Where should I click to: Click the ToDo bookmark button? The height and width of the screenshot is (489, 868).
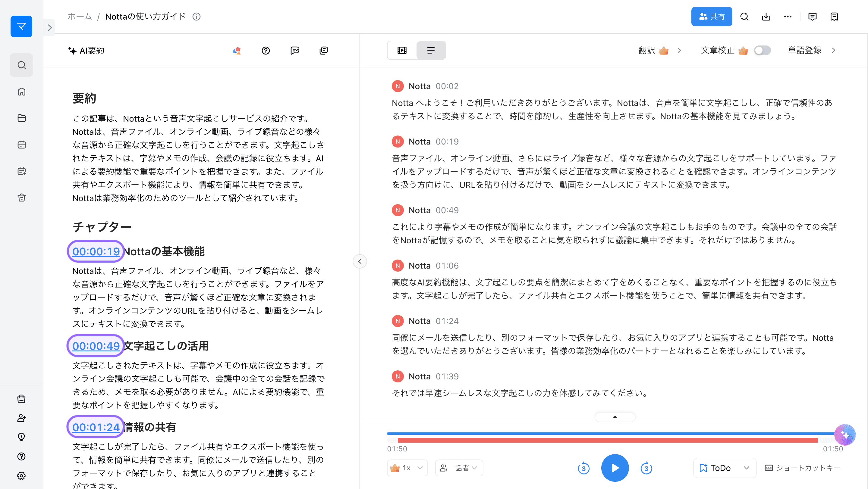715,468
